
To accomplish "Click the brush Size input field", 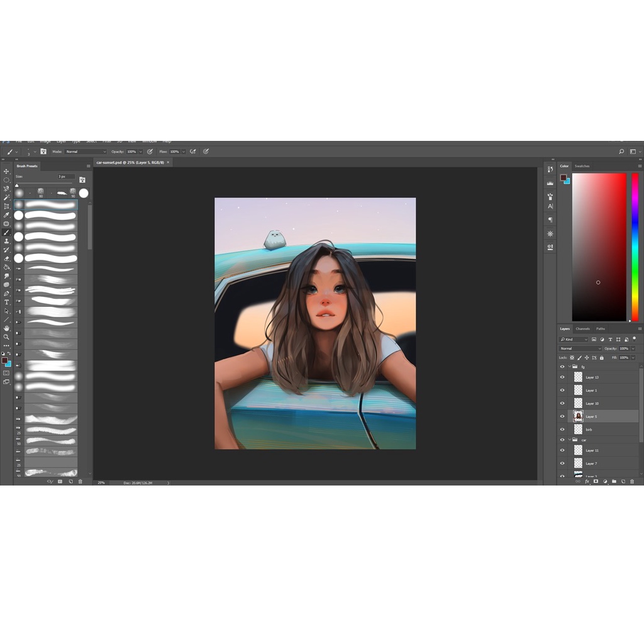I will 66,177.
